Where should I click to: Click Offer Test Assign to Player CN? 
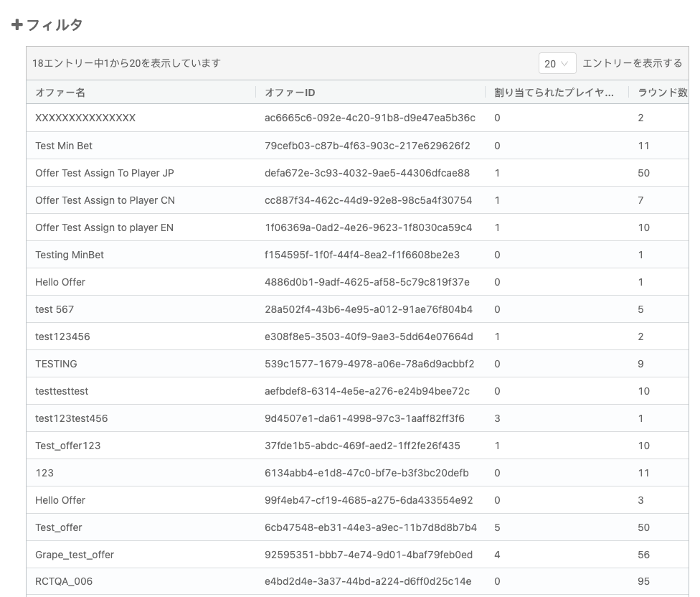[105, 200]
